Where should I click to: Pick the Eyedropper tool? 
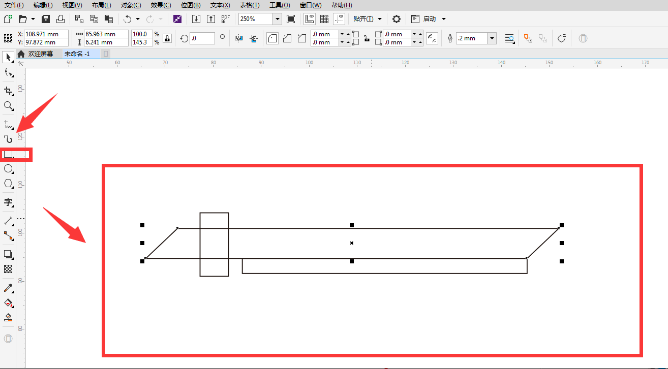coord(9,288)
